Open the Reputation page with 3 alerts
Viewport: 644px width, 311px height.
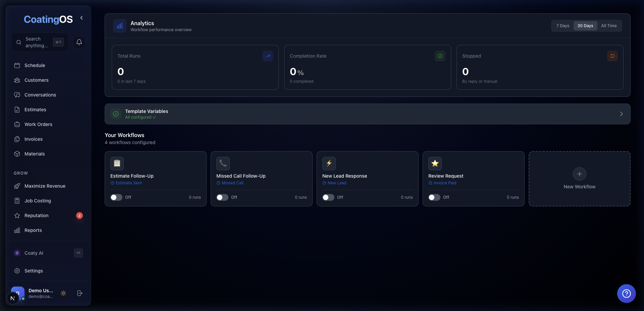[36, 215]
